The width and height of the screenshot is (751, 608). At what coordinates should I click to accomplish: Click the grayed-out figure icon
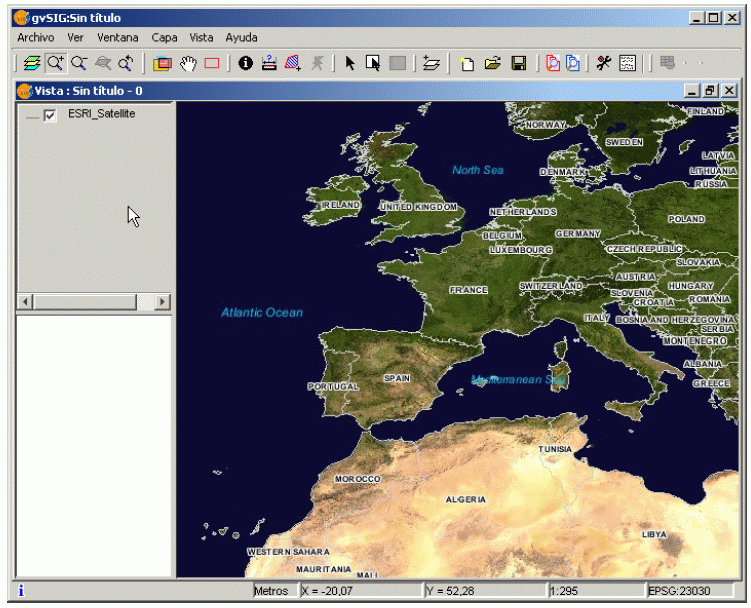point(317,63)
